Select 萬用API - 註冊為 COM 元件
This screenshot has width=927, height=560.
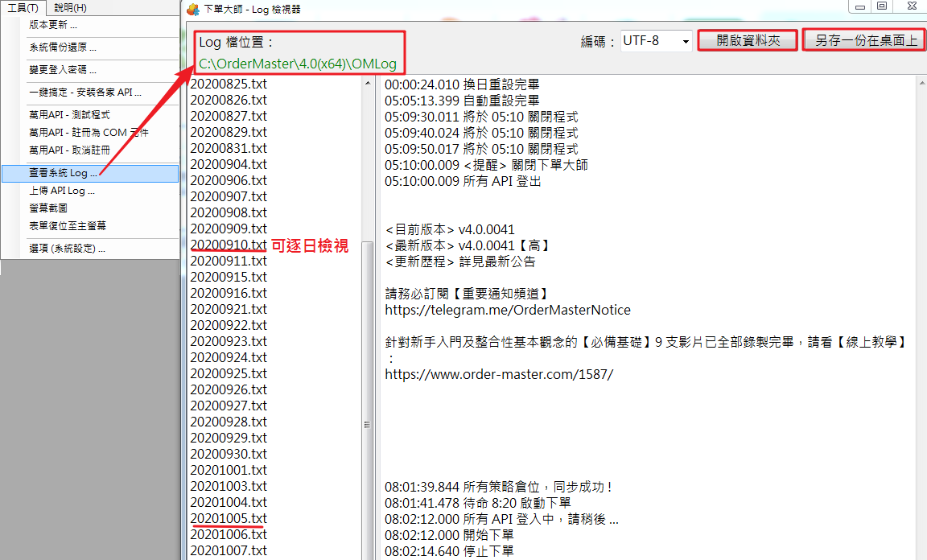(x=89, y=133)
